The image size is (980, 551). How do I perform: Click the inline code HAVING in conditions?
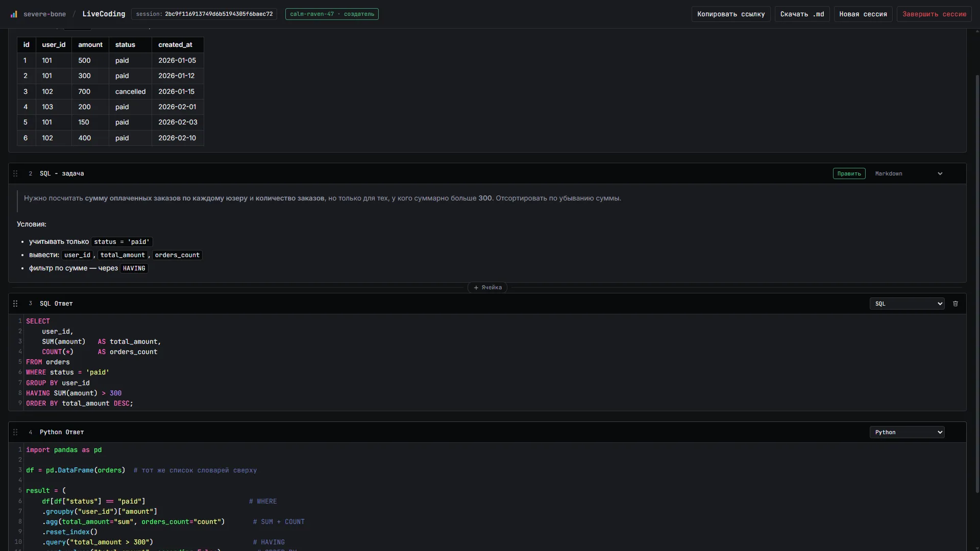134,268
